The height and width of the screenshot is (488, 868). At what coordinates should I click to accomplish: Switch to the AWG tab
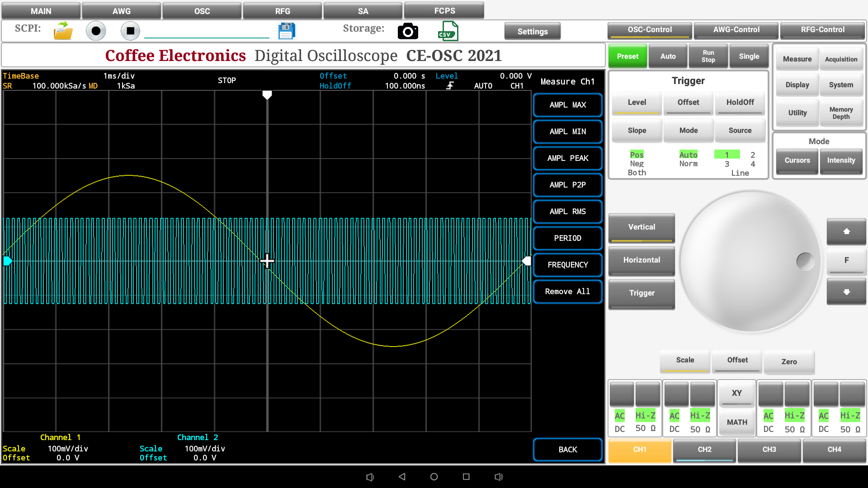point(121,11)
